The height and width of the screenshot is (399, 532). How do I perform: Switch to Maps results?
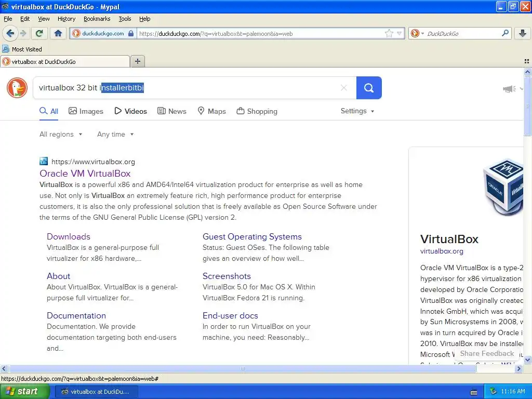[212, 111]
